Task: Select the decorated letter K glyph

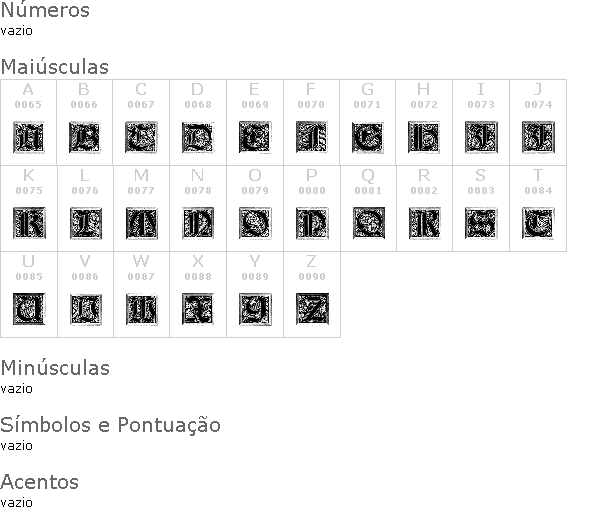Action: pyautogui.click(x=29, y=223)
